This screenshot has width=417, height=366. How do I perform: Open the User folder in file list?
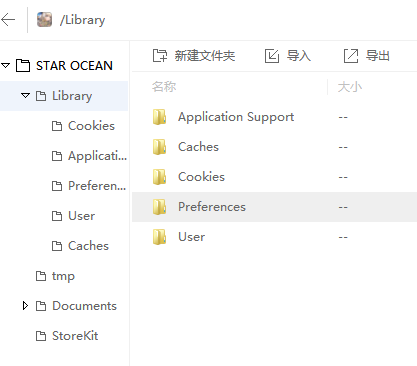(x=191, y=237)
